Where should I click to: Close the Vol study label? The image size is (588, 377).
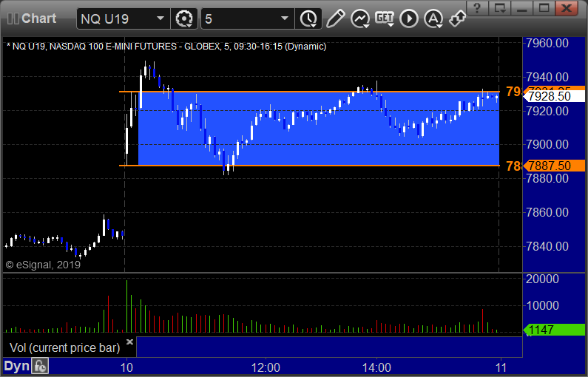pos(129,342)
